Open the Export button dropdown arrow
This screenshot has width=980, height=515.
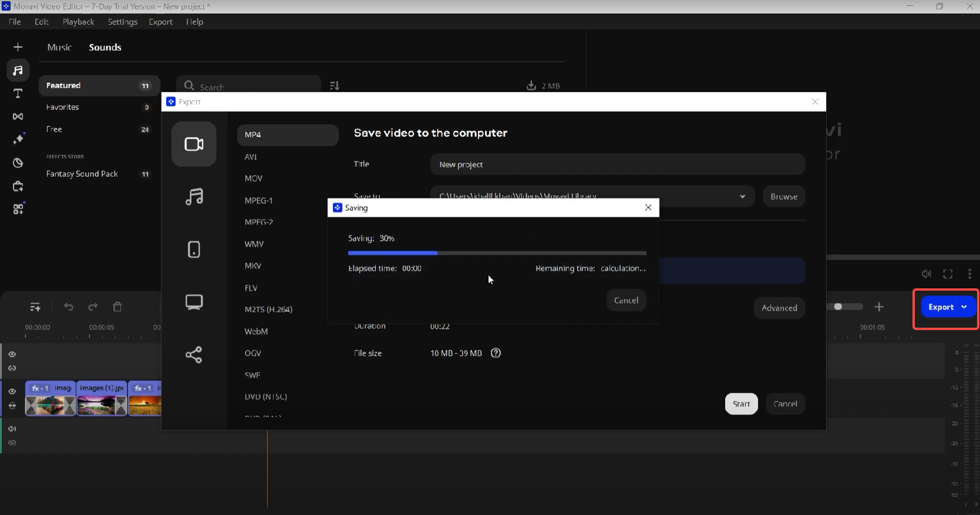(x=964, y=307)
